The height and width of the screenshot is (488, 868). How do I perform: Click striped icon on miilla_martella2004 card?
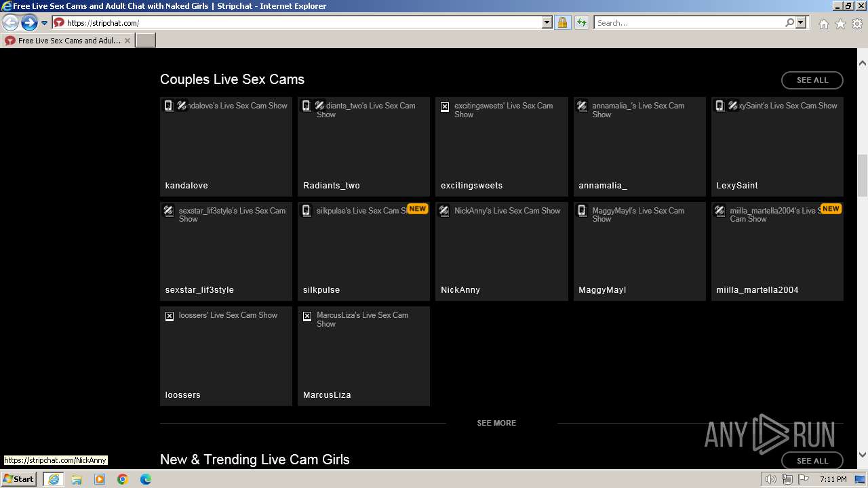[720, 211]
